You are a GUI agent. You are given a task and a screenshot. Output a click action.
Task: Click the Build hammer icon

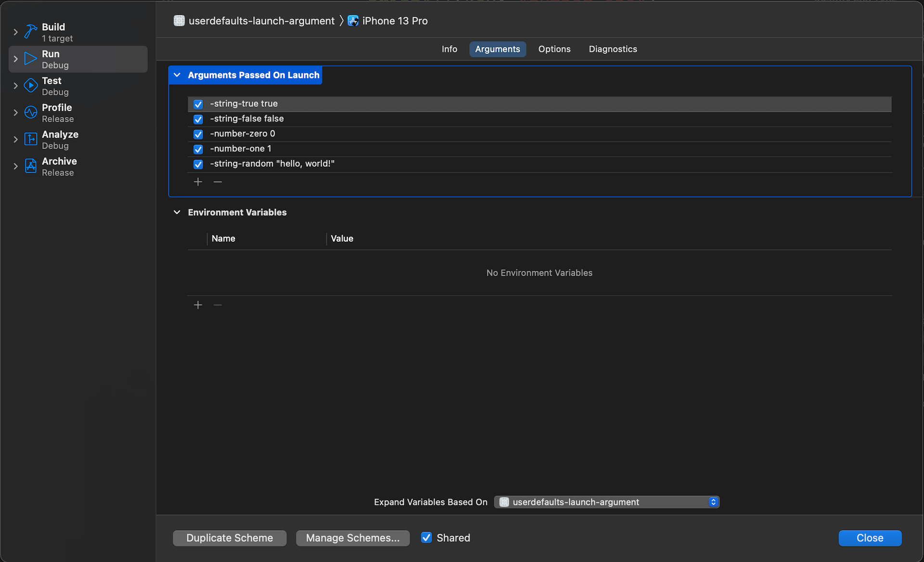click(x=31, y=32)
